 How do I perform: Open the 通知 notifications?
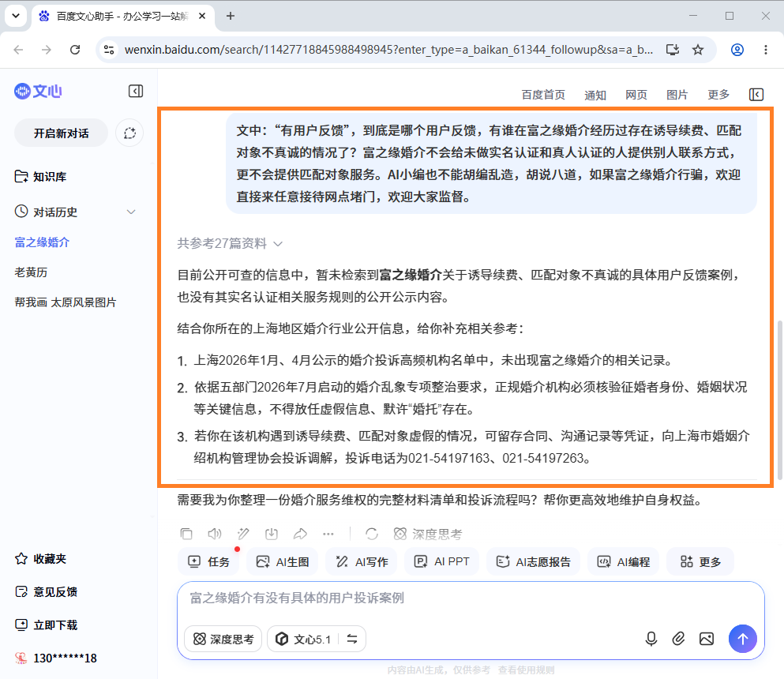595,95
